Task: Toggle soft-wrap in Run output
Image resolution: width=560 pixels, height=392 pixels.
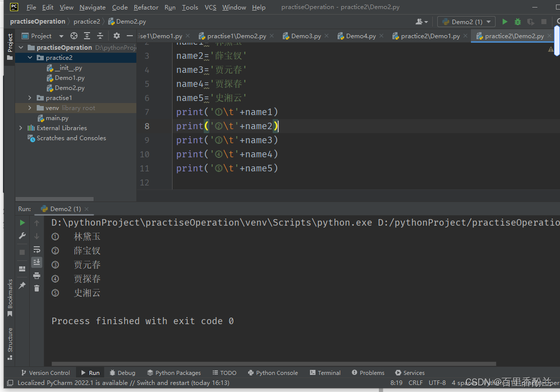Action: tap(36, 249)
